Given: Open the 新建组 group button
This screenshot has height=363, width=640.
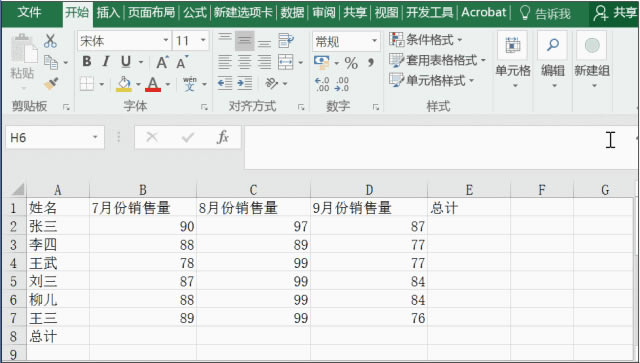Looking at the screenshot, I should coord(592,61).
